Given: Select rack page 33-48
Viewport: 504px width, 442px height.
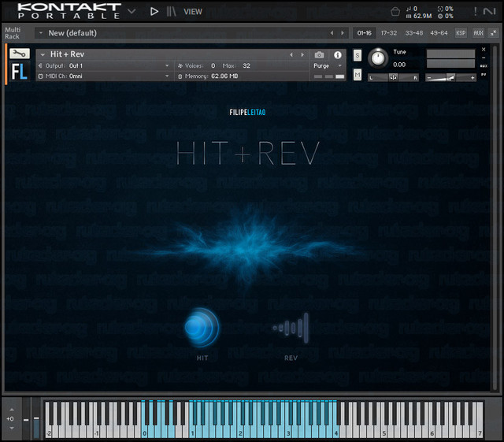Looking at the screenshot, I should click(x=414, y=33).
